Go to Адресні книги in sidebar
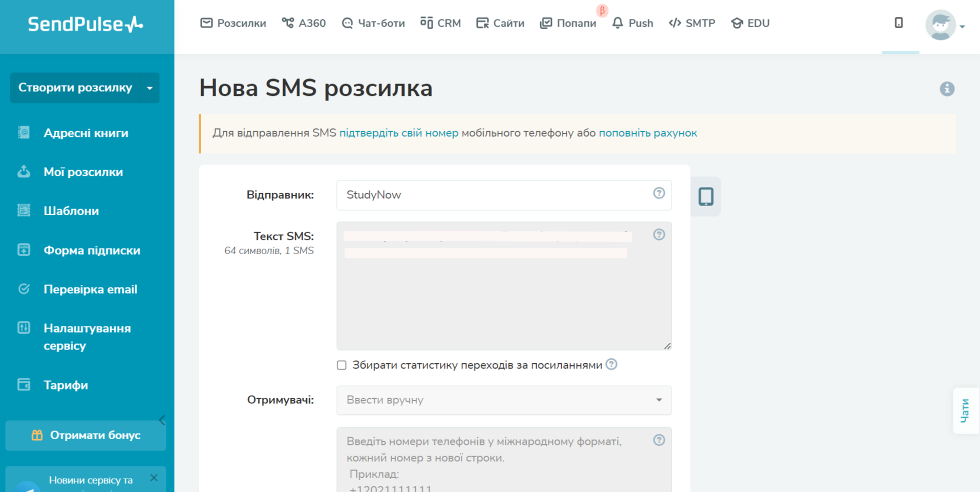The width and height of the screenshot is (980, 492). 86,133
